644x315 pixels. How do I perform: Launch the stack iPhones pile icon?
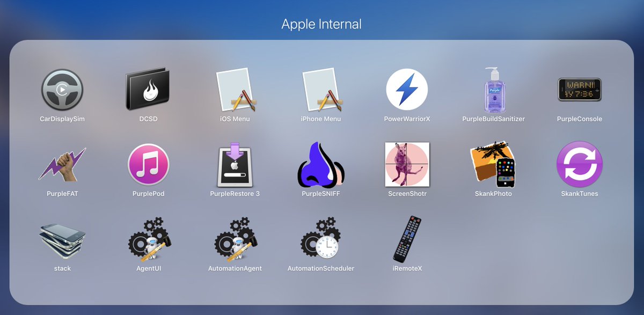click(x=62, y=239)
